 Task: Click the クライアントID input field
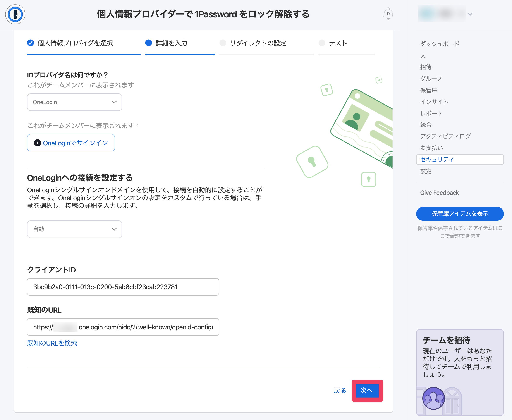(x=123, y=287)
